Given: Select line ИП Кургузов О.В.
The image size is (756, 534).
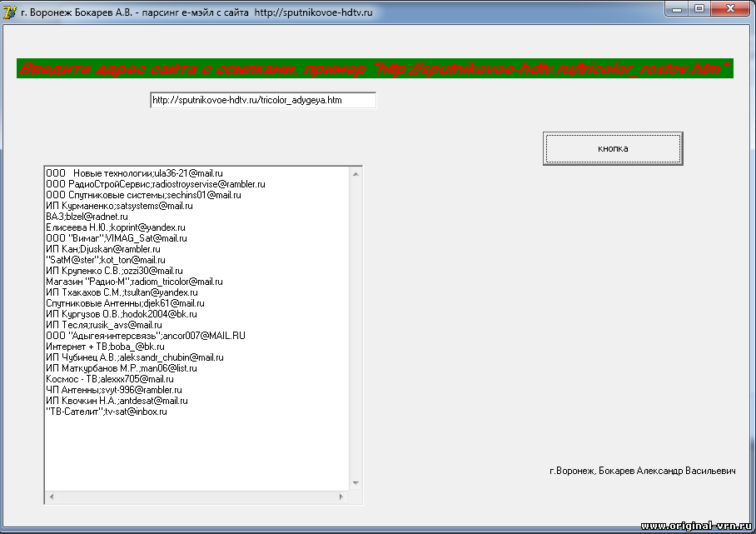Looking at the screenshot, I should [x=121, y=314].
